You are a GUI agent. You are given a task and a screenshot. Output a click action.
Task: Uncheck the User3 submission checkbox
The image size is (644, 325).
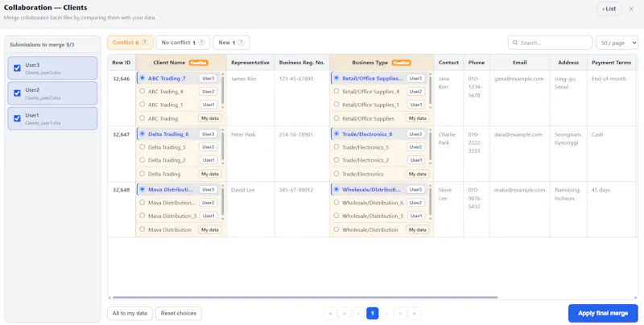coord(17,68)
